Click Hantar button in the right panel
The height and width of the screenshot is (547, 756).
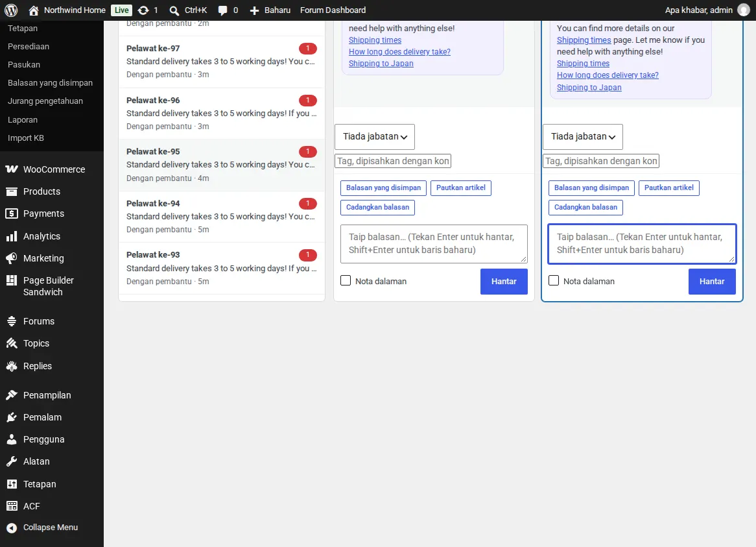[712, 281]
